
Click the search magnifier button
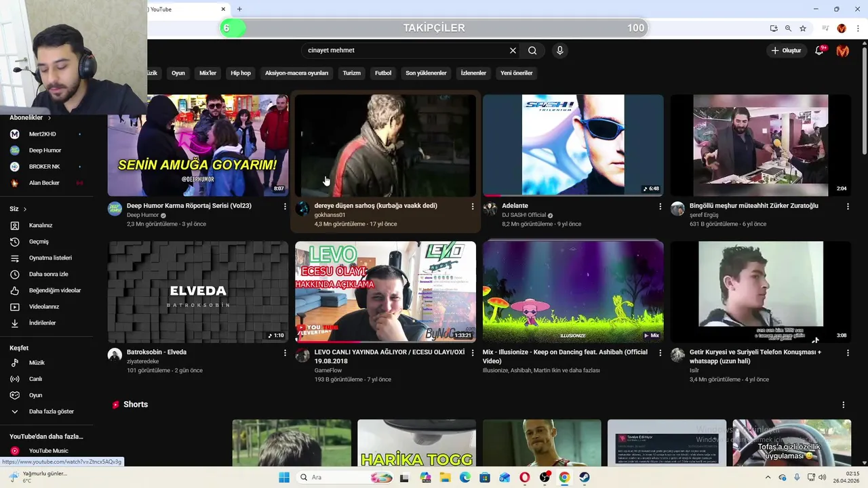pyautogui.click(x=532, y=50)
